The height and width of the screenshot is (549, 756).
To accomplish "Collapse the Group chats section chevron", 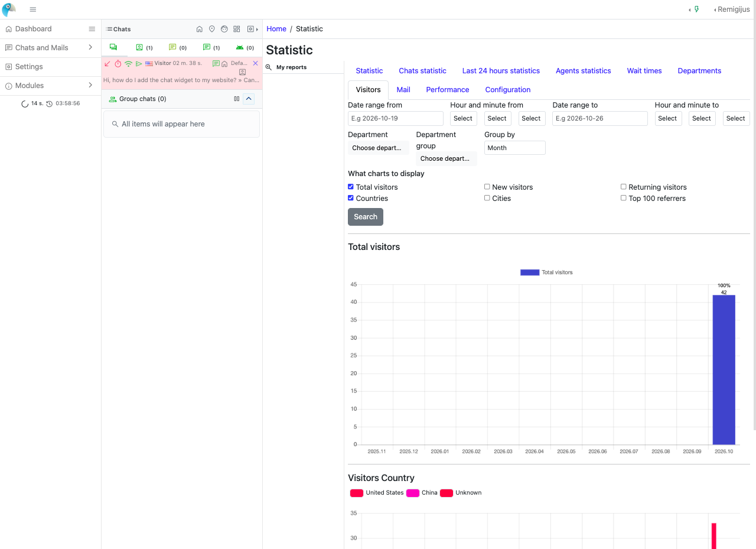I will pos(249,99).
